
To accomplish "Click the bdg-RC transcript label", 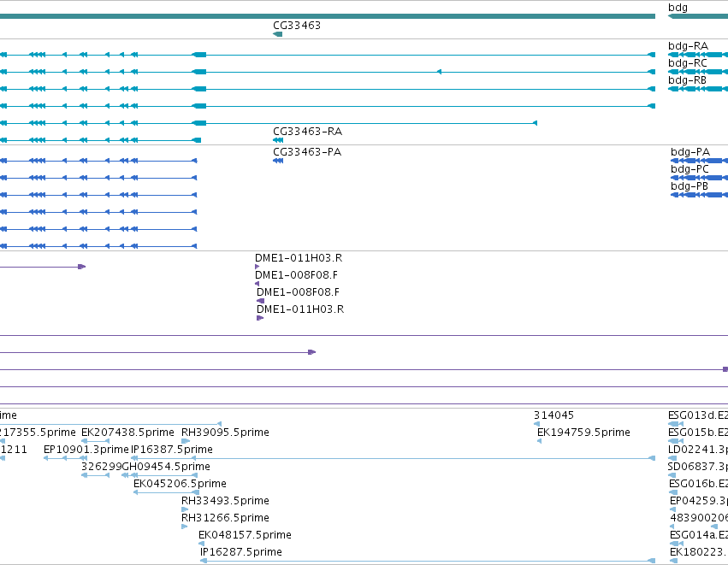I will [x=688, y=63].
